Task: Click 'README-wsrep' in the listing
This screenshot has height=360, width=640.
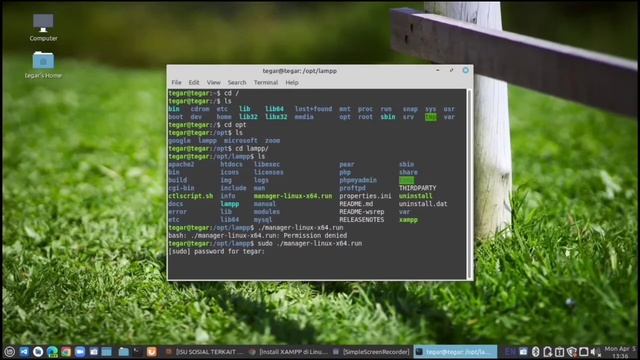Action: [x=362, y=212]
